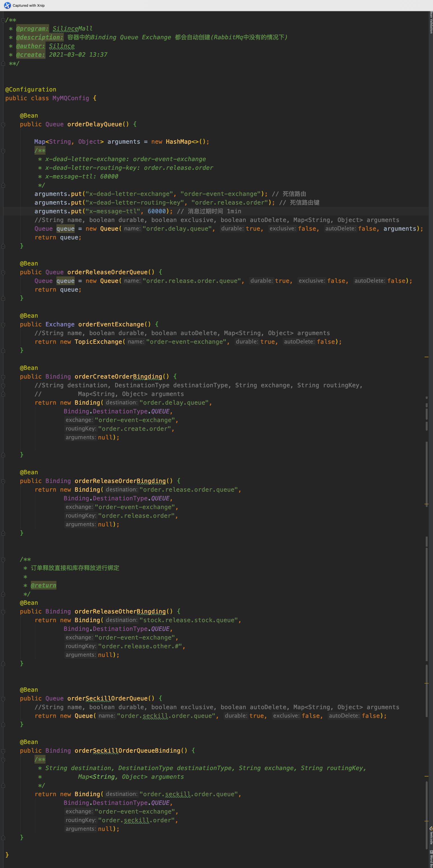Fold the x-dead-letter-exchange block comment
This screenshot has height=868, width=433.
pos(3,151)
